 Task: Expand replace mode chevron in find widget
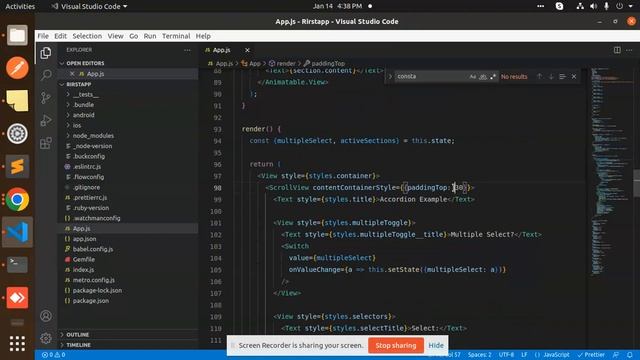tap(390, 76)
